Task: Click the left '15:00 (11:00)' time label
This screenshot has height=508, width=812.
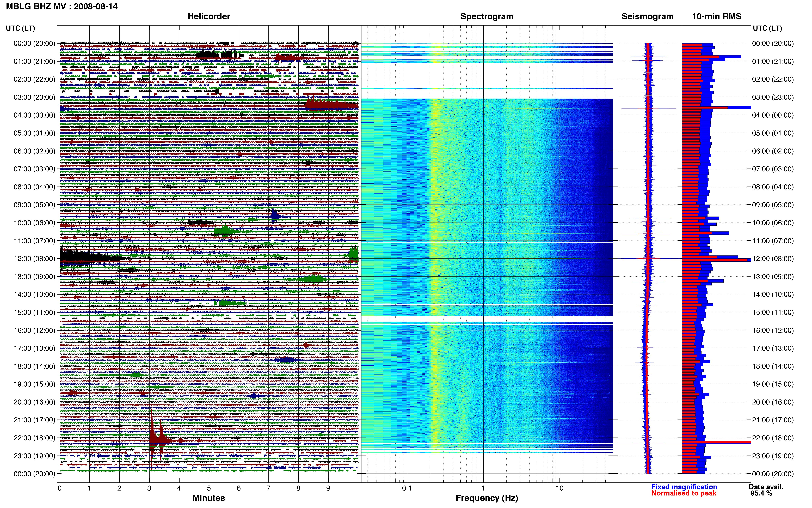Action: click(34, 312)
